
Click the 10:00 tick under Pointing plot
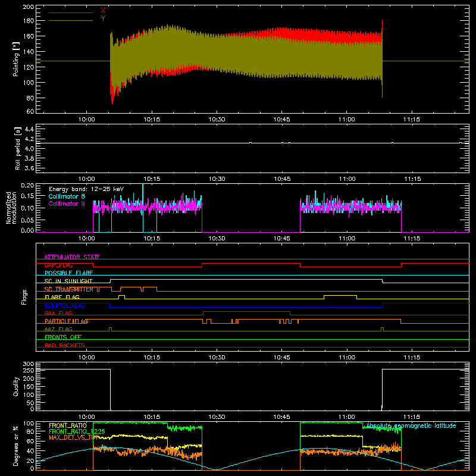tap(86, 120)
